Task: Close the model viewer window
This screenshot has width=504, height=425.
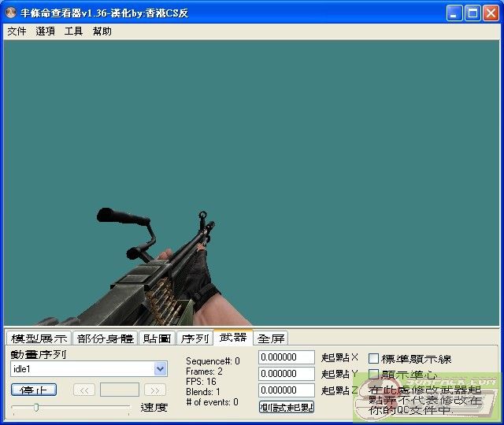Action: coord(491,13)
